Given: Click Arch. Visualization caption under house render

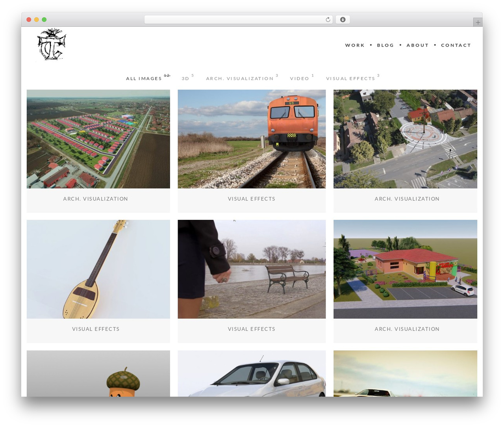Looking at the screenshot, I should pyautogui.click(x=407, y=329).
